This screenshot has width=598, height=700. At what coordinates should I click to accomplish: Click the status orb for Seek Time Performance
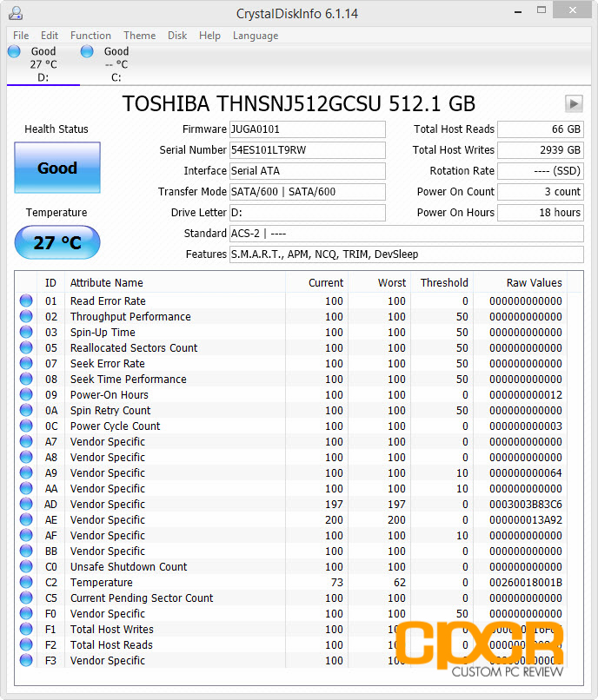point(26,379)
